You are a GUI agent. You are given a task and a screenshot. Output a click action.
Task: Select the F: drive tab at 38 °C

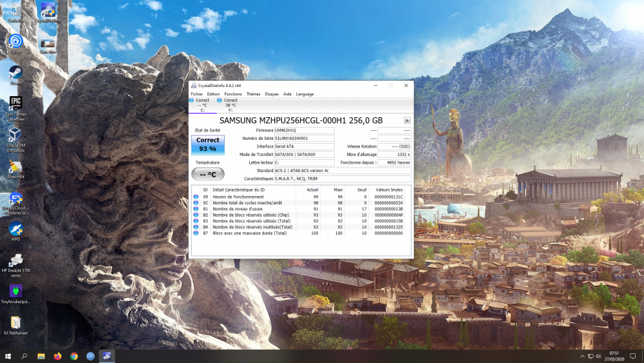click(x=231, y=105)
